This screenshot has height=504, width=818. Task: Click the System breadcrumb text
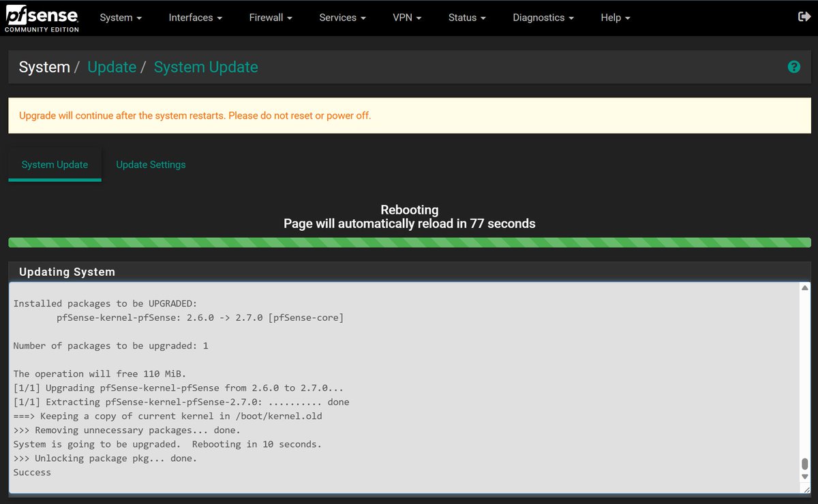pos(44,67)
